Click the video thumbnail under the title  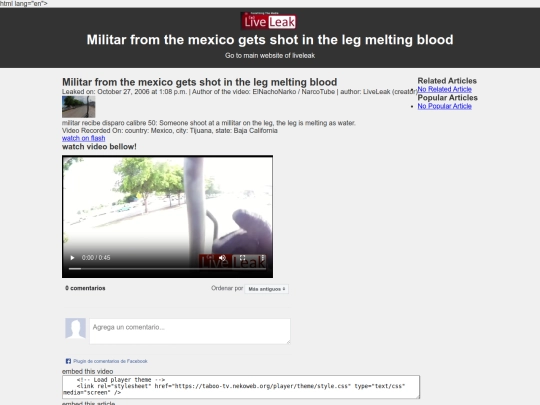[x=79, y=107]
